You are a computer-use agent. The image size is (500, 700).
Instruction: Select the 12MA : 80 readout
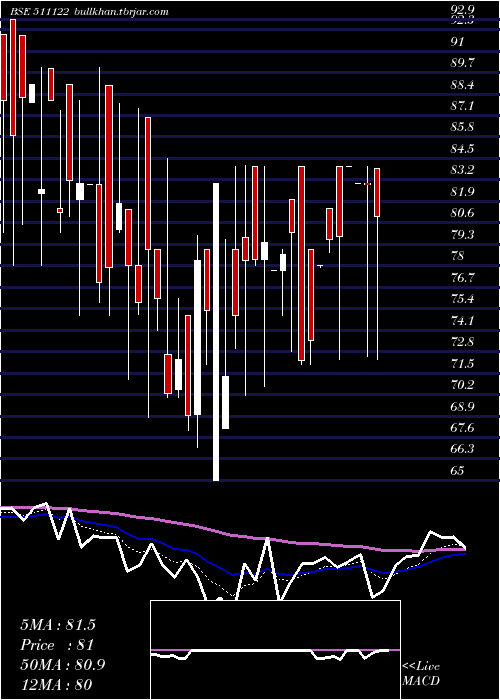click(56, 684)
